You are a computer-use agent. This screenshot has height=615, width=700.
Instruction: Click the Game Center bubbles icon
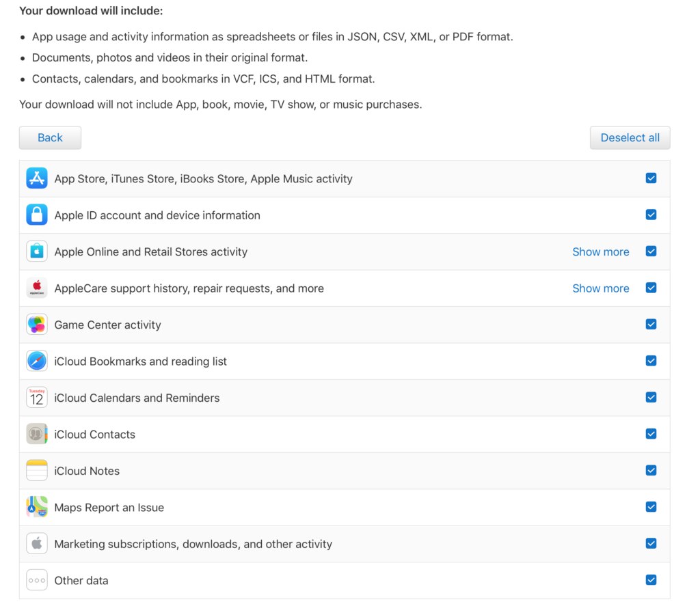pos(37,325)
